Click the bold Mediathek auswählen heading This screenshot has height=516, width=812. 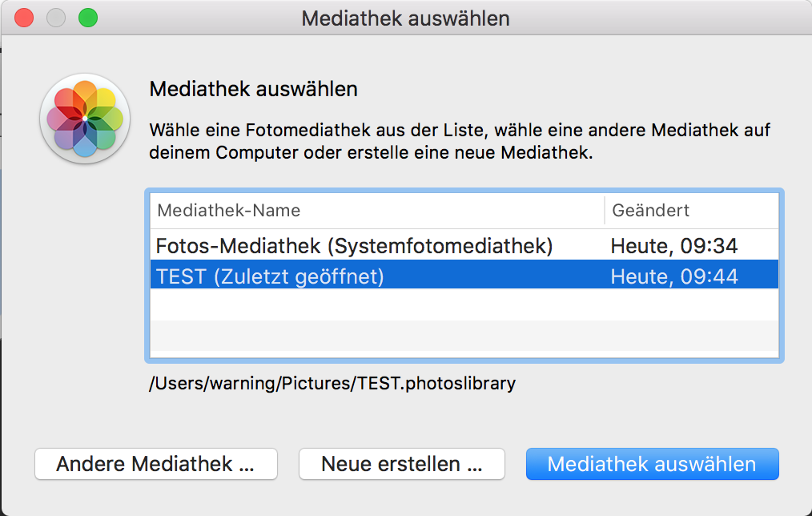click(x=253, y=89)
